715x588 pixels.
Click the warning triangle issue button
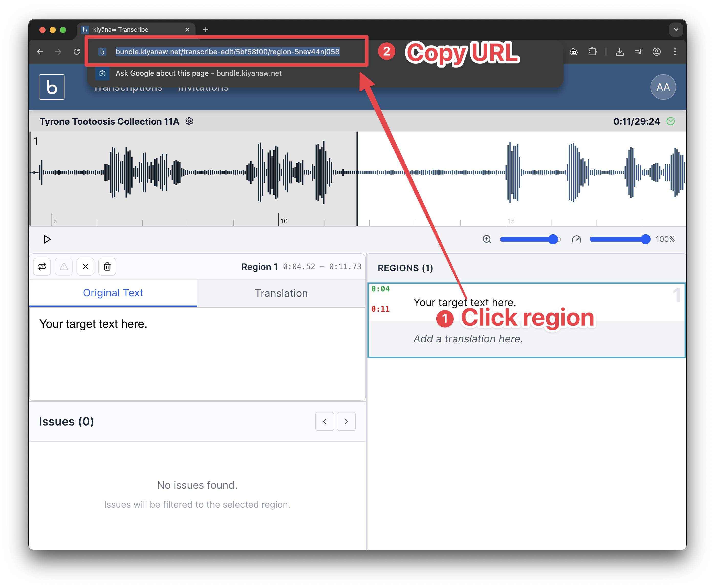click(x=64, y=267)
